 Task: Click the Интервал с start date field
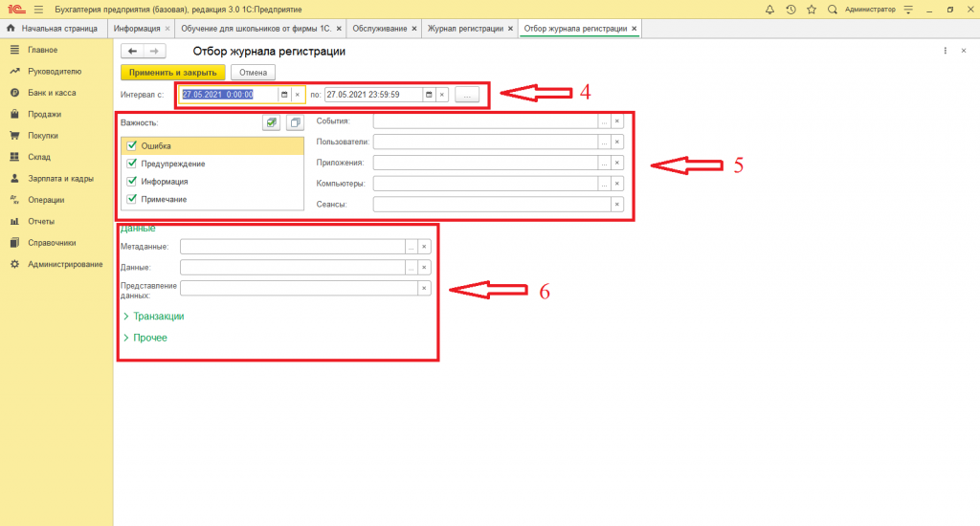[x=229, y=95]
